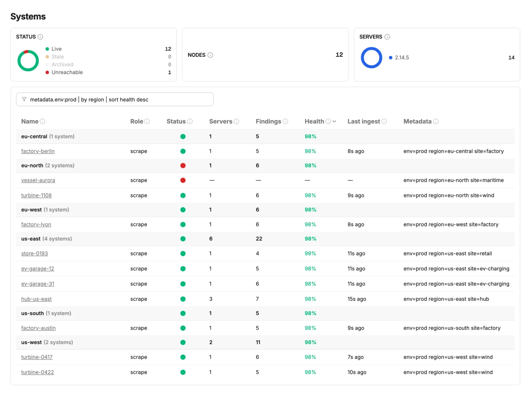Click the red status dot for vessel-aurora
Image resolution: width=532 pixels, height=397 pixels.
(x=183, y=180)
